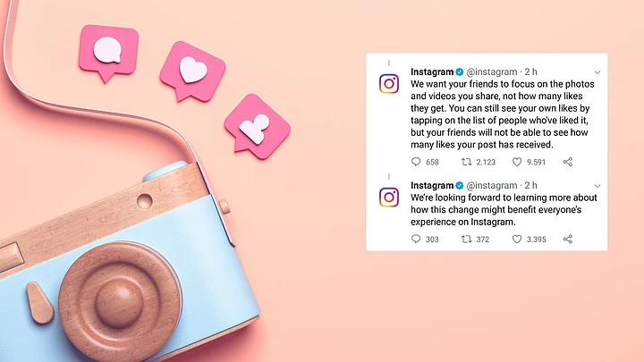Click the @instagram handle on second tweet
Screen dimensions: 644x362
pos(492,186)
